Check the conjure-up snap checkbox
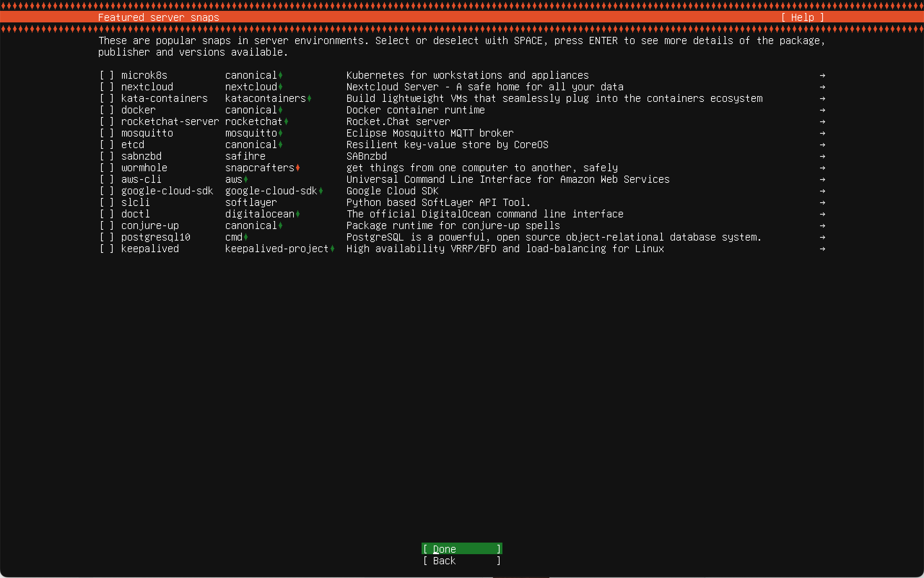The width and height of the screenshot is (924, 578). click(106, 225)
